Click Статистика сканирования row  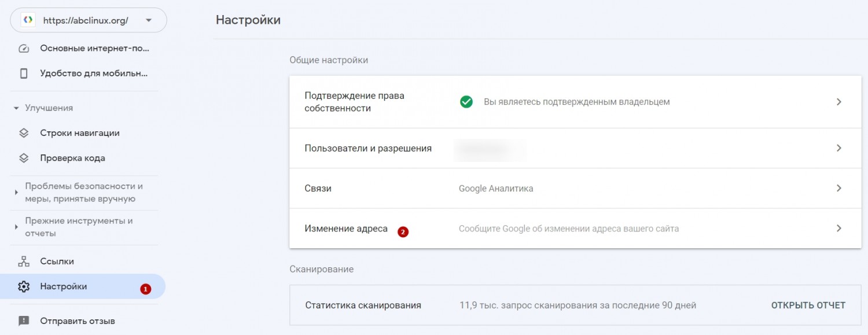coord(363,305)
